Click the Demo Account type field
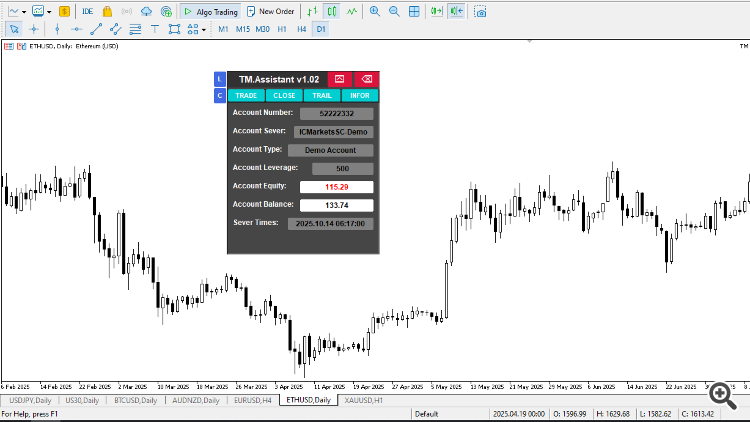This screenshot has height=422, width=750. coord(331,150)
